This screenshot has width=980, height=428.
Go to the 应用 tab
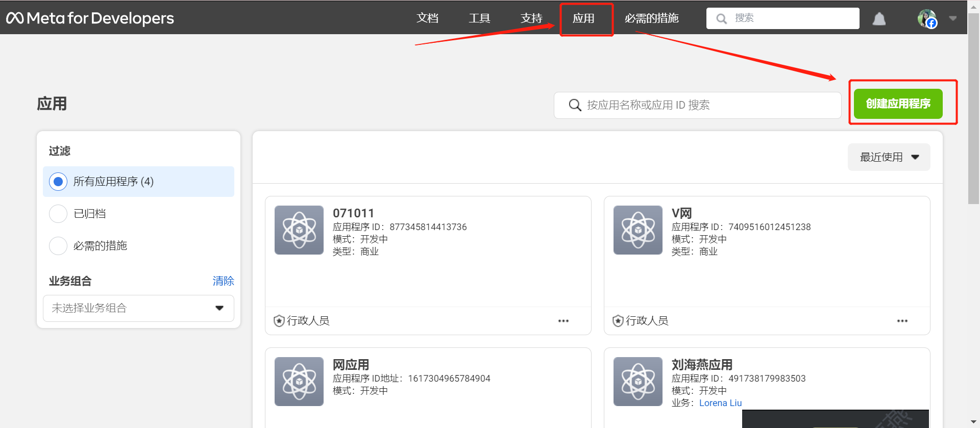[583, 18]
